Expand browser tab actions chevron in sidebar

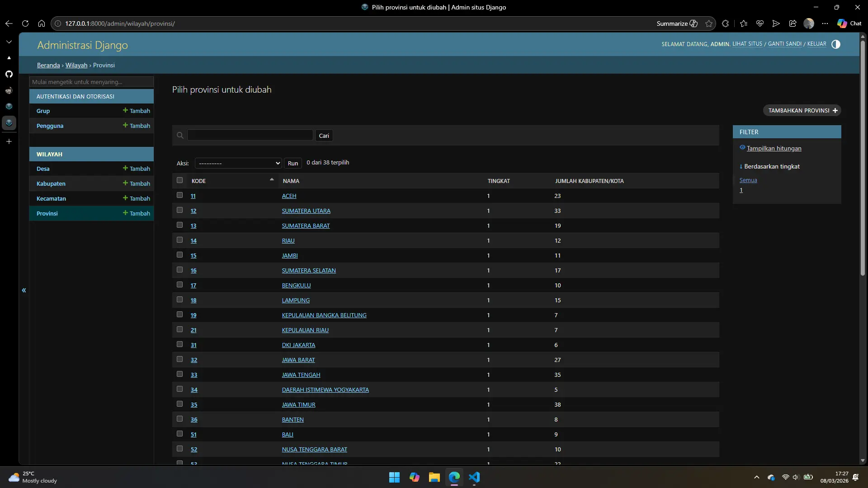pos(9,42)
